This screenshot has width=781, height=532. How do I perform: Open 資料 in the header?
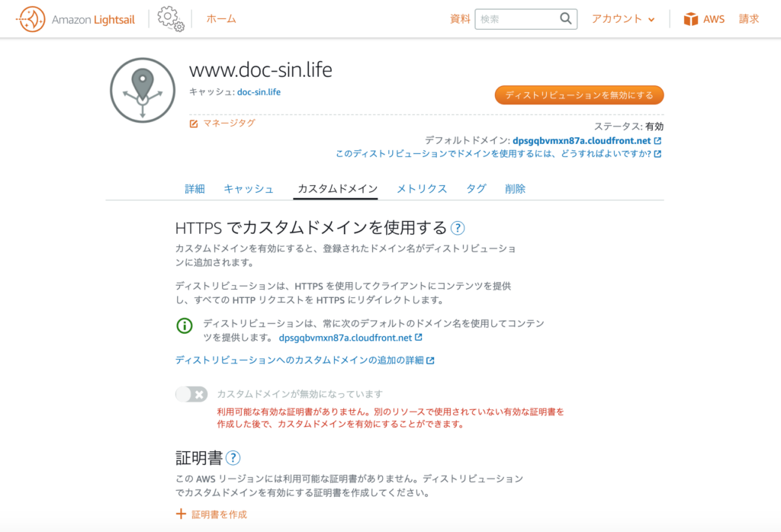pos(460,19)
